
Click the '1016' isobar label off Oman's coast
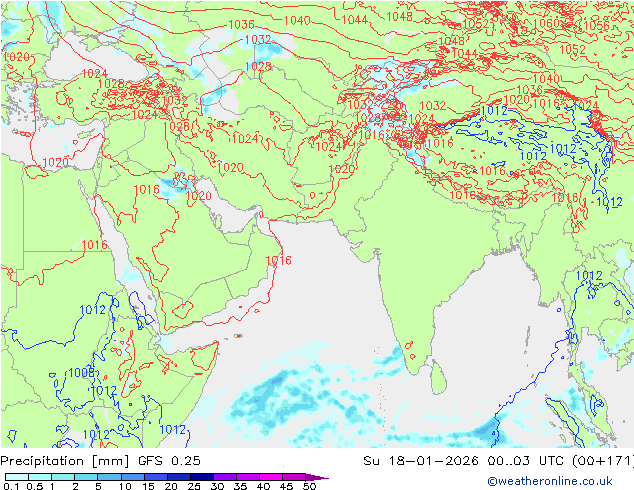tap(278, 260)
